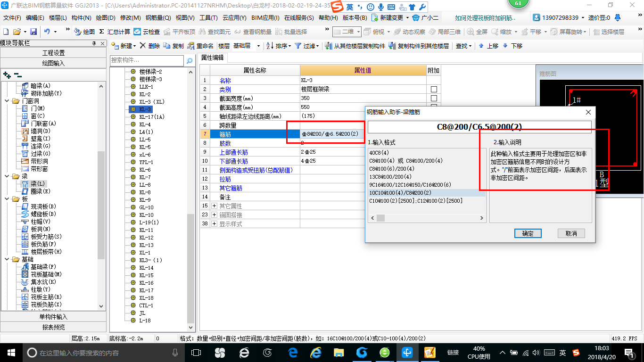Open the 新建 dropdown
Image resolution: width=644 pixels, height=362 pixels.
(124, 46)
